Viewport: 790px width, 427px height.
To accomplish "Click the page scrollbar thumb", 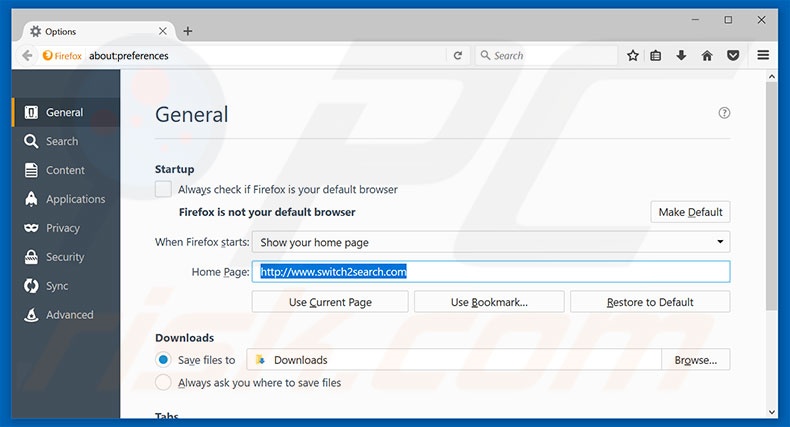I will (771, 196).
